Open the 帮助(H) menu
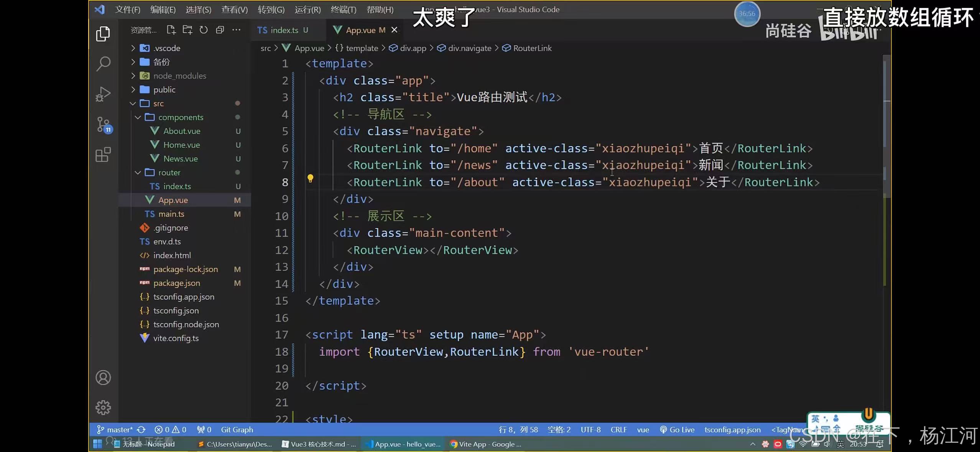Viewport: 980px width, 452px height. tap(380, 10)
